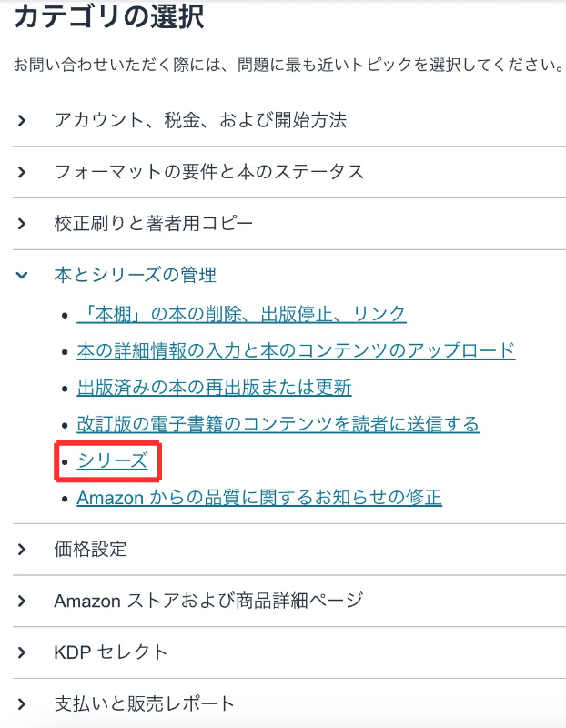Open the Amazon からの品質に関するお知らせの修正 link
566x728 pixels.
259,498
